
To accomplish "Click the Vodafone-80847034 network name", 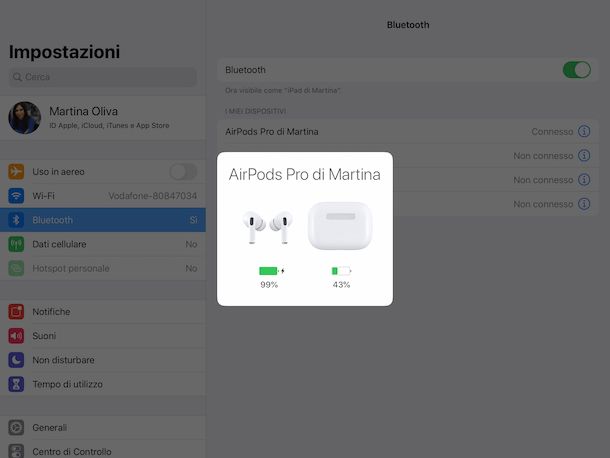I will click(152, 196).
